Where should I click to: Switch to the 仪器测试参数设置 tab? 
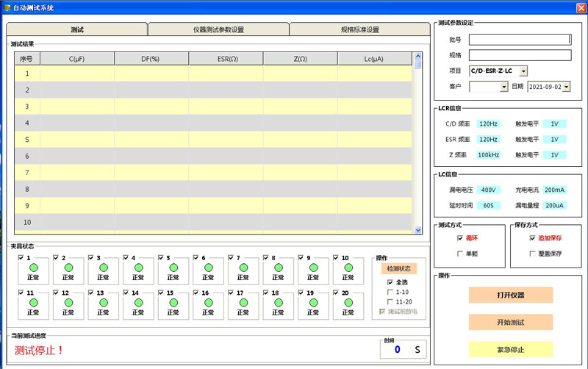pyautogui.click(x=218, y=29)
